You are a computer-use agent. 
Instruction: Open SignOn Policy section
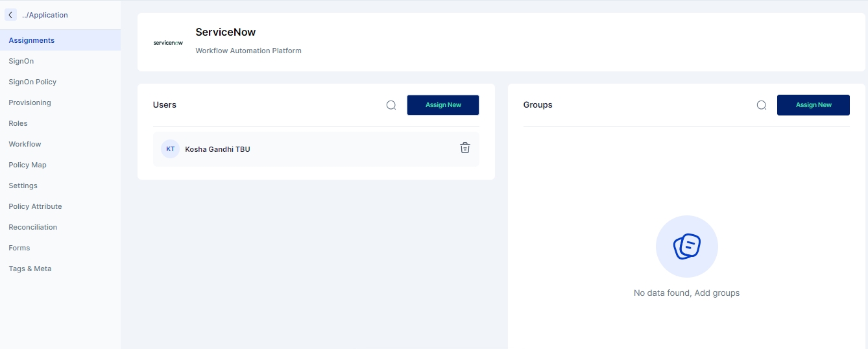coord(32,82)
